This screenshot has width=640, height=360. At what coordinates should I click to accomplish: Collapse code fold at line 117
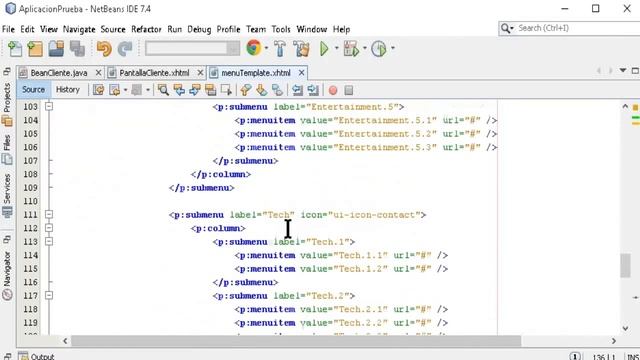[49, 295]
